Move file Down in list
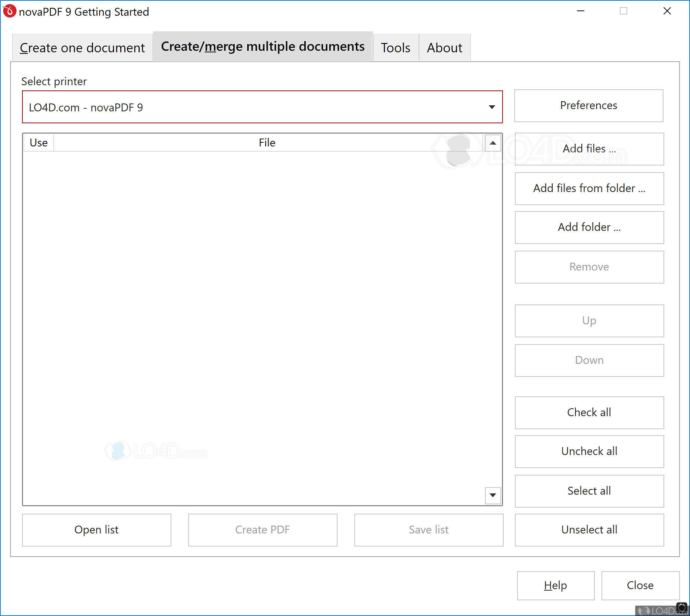 pyautogui.click(x=590, y=360)
